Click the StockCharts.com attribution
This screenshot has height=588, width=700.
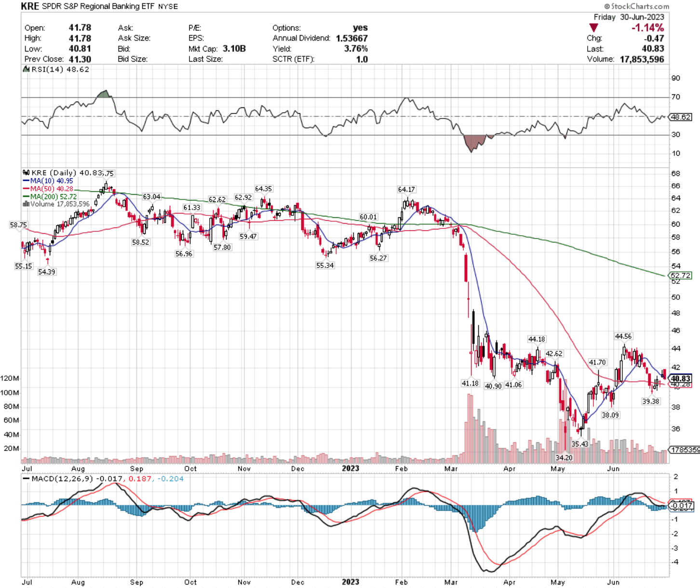(637, 6)
